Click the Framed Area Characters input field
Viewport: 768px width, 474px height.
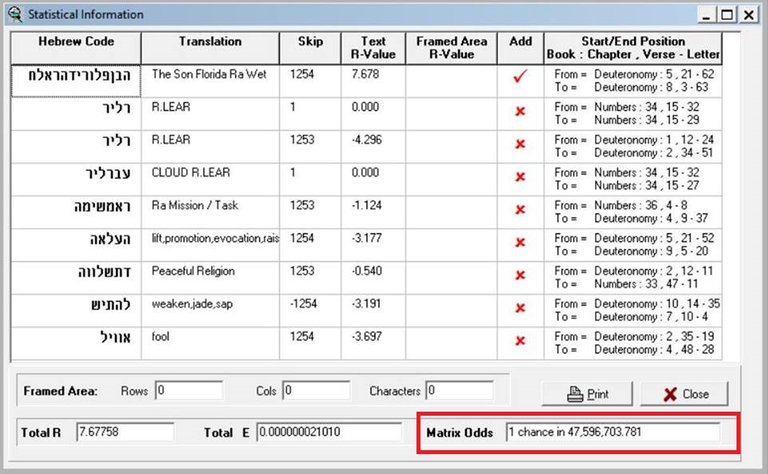click(459, 391)
